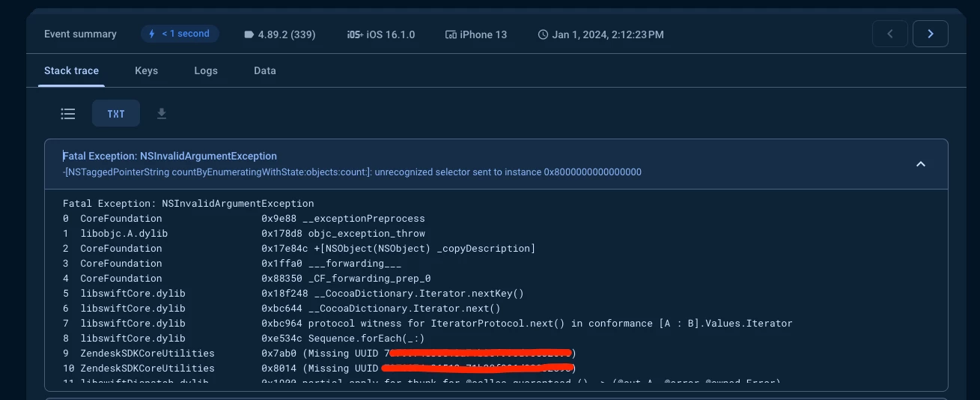The width and height of the screenshot is (980, 400).
Task: Click the first plain 'Fatal Exception' trace line
Action: tap(189, 204)
